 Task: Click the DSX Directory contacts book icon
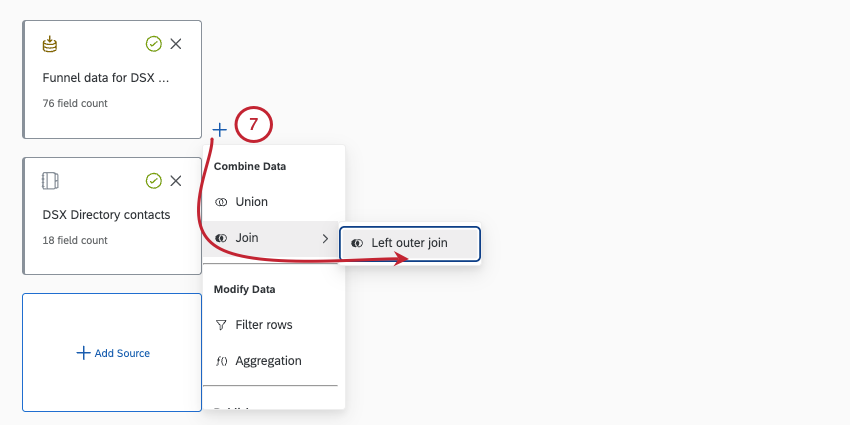coord(50,181)
